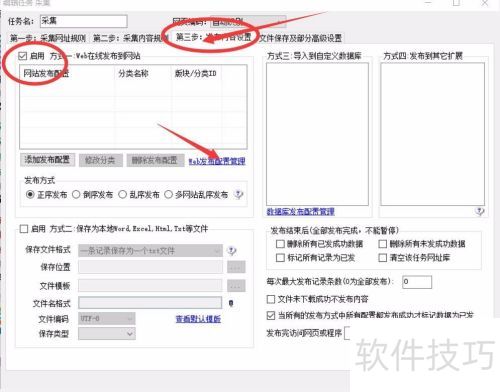Screen dimensions: 500x392
Task: Click 删除发布配置 button
Action: (155, 160)
